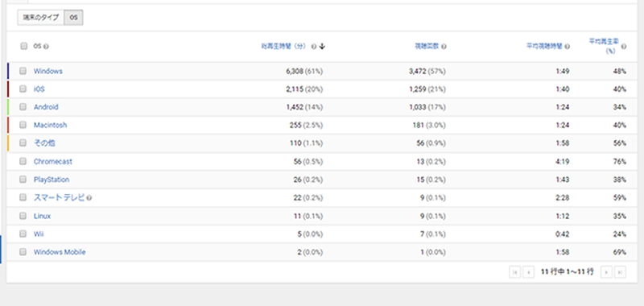644x306 pixels.
Task: Select the OS tab button
Action: point(73,18)
